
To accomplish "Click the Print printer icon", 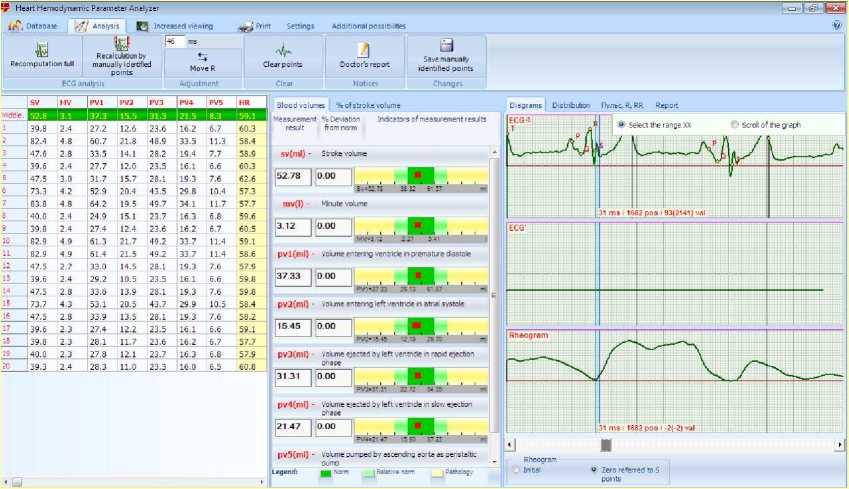I will [x=247, y=25].
